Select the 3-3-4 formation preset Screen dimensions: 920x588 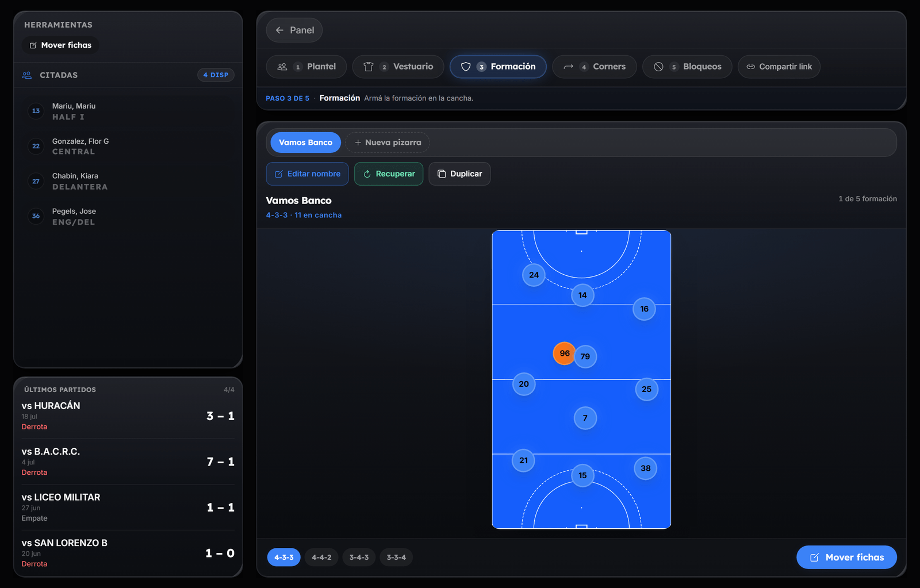(396, 557)
